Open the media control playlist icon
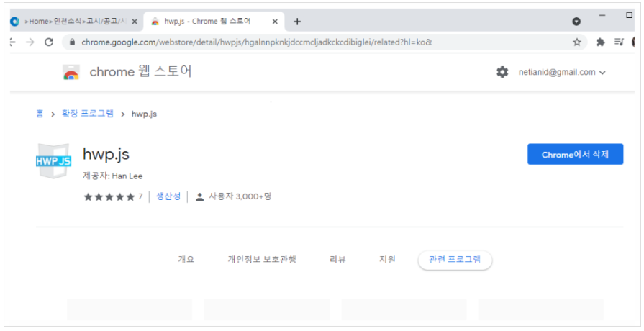Image resolution: width=644 pixels, height=331 pixels. tap(619, 42)
